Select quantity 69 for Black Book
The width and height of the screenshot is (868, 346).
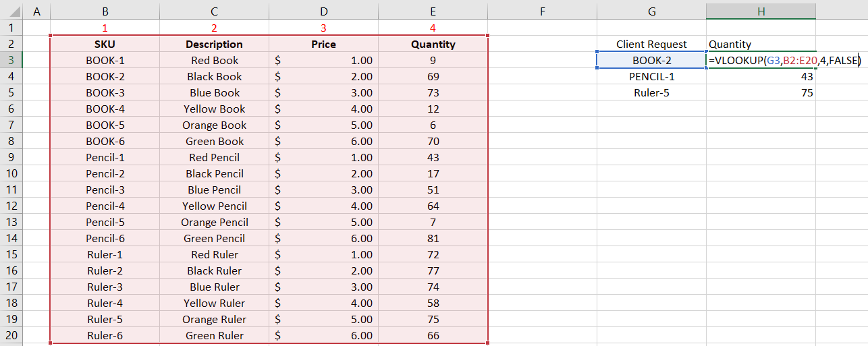(433, 76)
